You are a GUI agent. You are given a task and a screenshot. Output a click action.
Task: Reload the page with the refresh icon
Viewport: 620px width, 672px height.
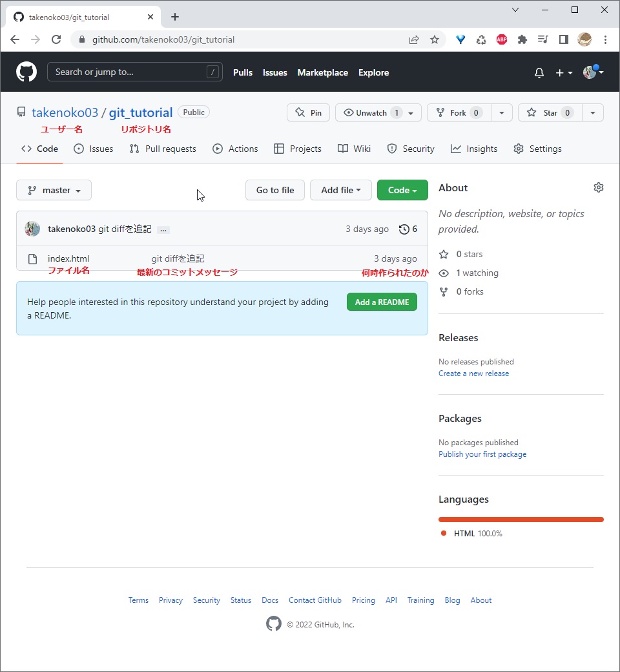[56, 39]
